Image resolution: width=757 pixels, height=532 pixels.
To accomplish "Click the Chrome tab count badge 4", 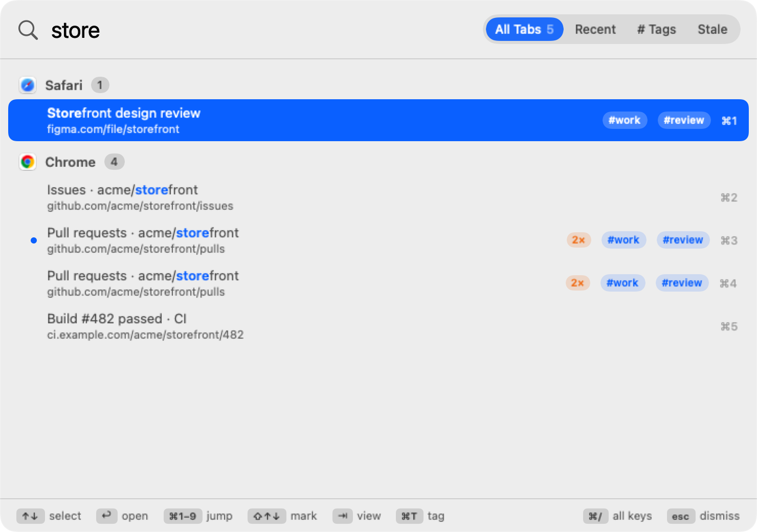I will (114, 162).
